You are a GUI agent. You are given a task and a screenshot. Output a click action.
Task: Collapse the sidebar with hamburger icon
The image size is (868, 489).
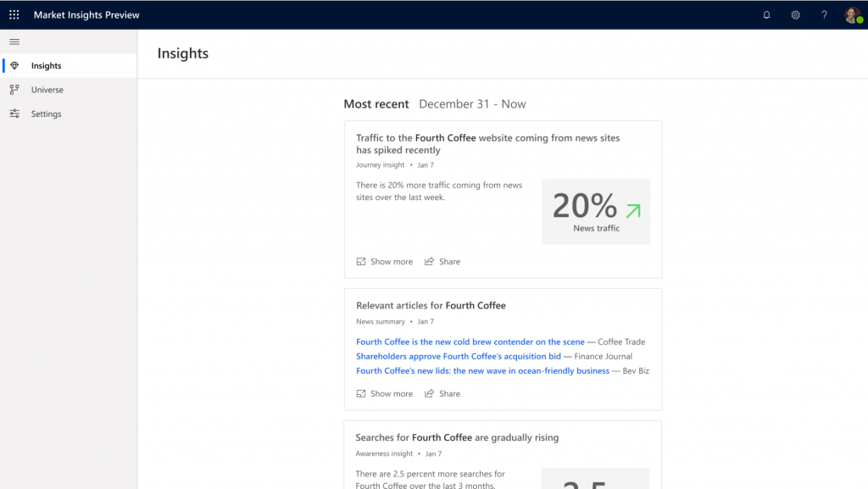click(14, 42)
